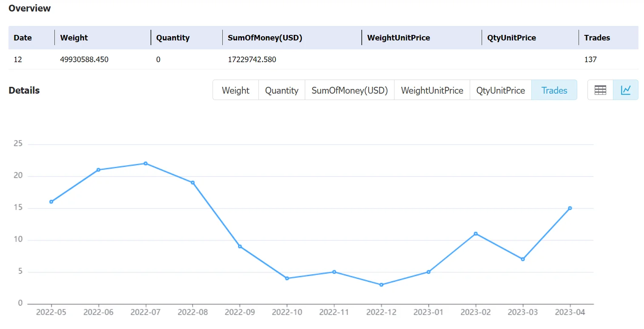644x329 pixels.
Task: Click the Date column header
Action: (23, 37)
